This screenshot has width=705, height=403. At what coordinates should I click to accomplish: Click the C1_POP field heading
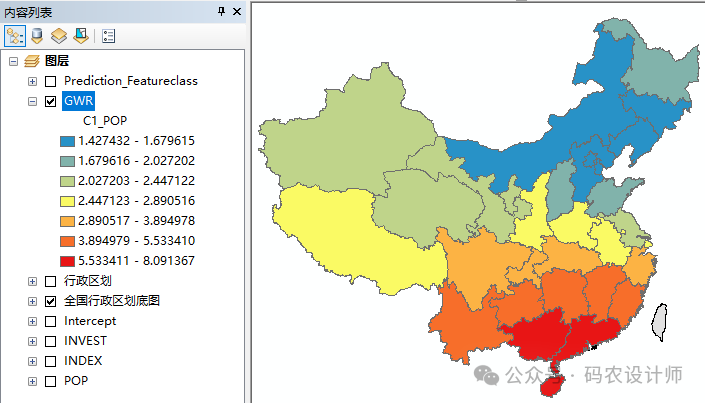[105, 121]
